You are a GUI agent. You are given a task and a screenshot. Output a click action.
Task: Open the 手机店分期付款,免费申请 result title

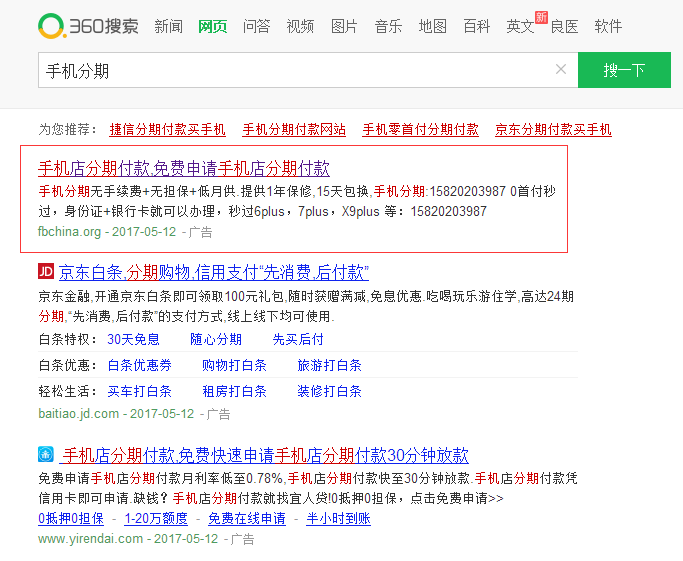click(183, 168)
